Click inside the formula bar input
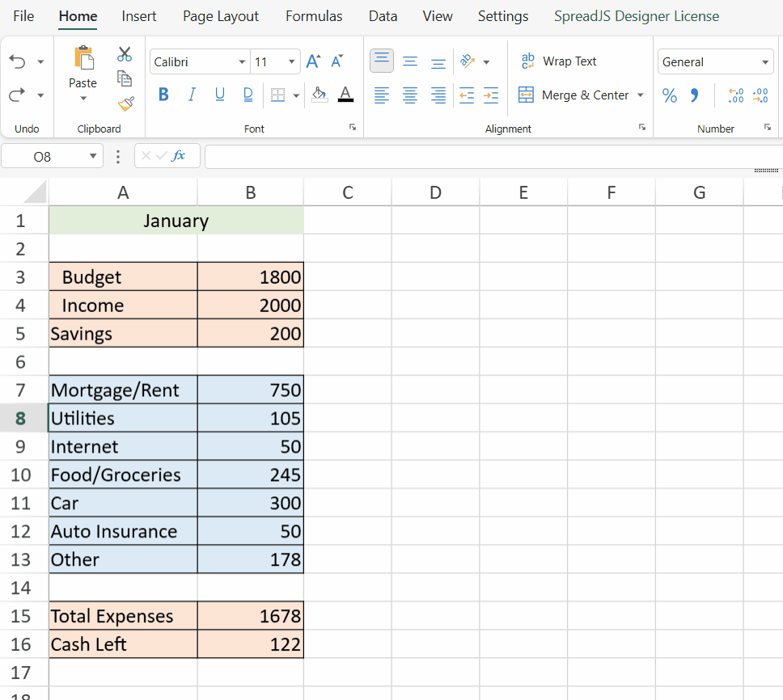The width and height of the screenshot is (783, 700). 494,156
